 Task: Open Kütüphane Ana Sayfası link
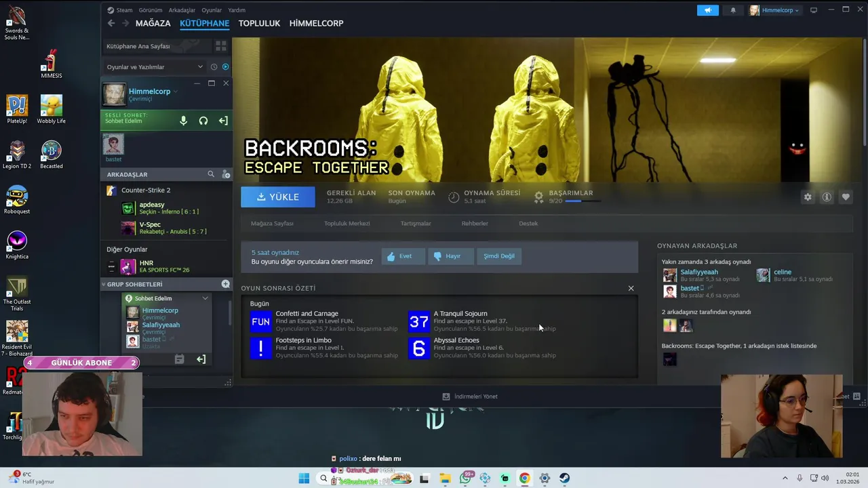point(138,46)
